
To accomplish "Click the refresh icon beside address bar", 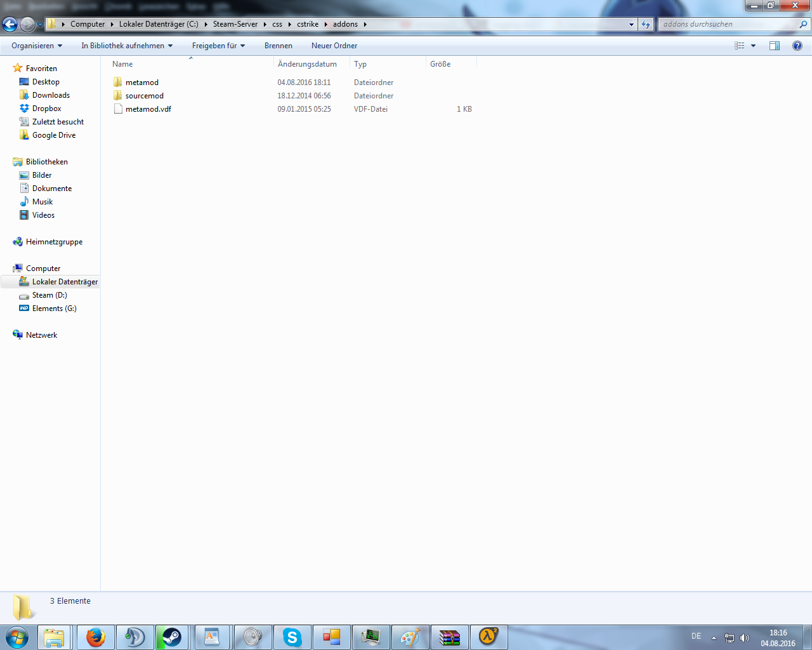I will [x=646, y=25].
